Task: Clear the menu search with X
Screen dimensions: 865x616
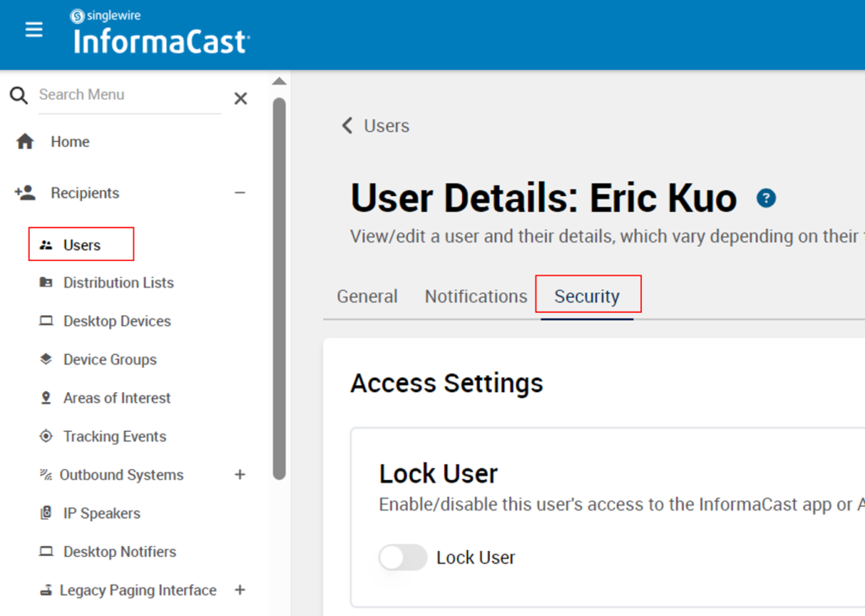Action: [241, 98]
